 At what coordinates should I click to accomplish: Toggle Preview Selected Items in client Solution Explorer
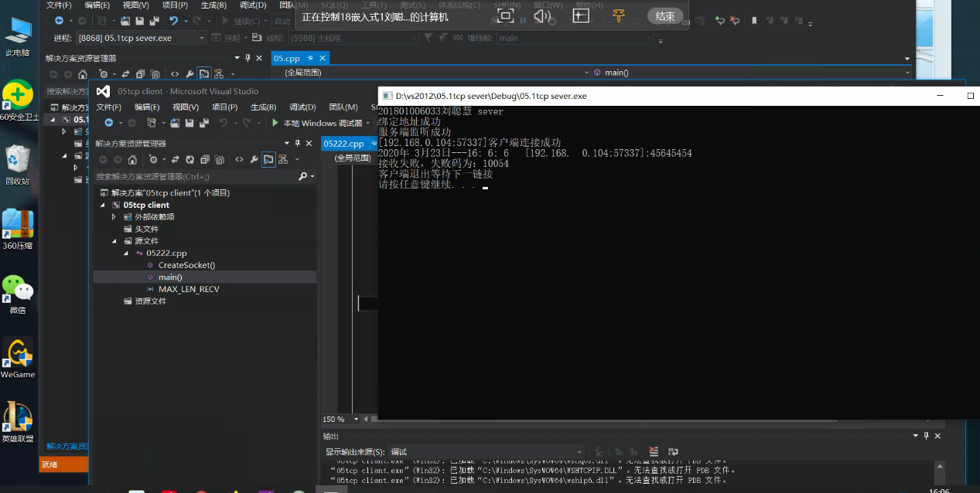tap(268, 159)
